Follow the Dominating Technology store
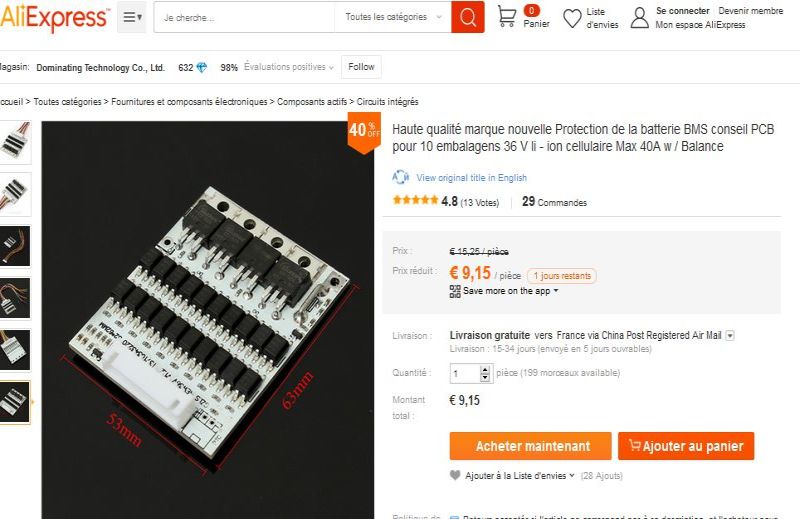The height and width of the screenshot is (519, 800). point(361,67)
